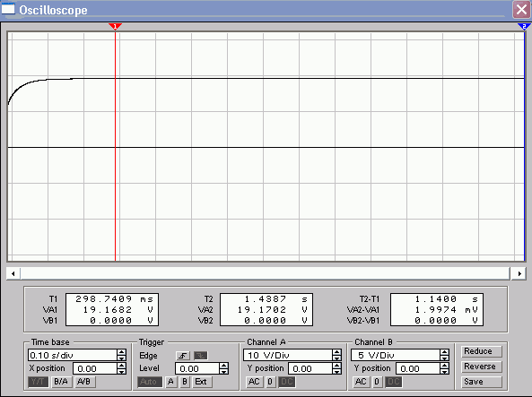Close the Oscilloscope window
Viewport: 532px width, 397px height.
[521, 10]
